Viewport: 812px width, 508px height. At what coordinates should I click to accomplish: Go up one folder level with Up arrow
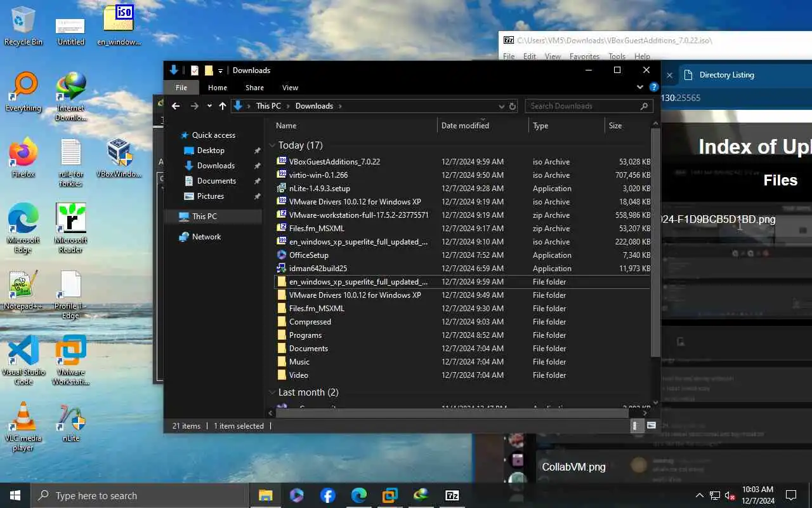(223, 106)
